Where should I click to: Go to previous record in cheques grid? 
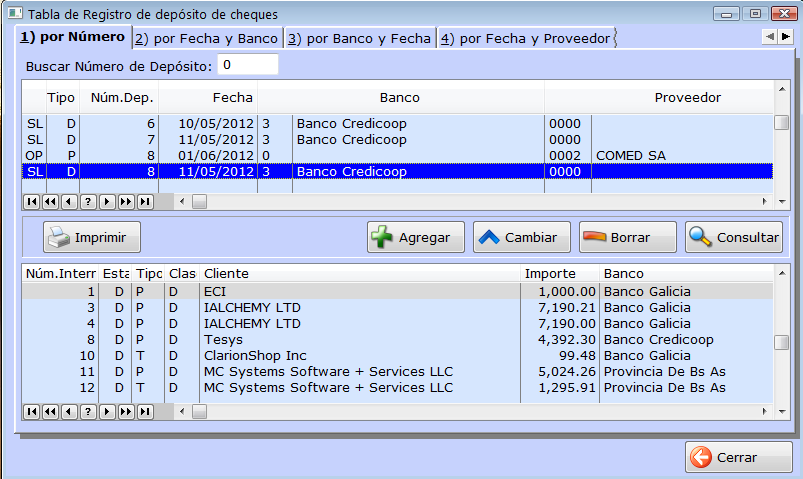tap(69, 411)
